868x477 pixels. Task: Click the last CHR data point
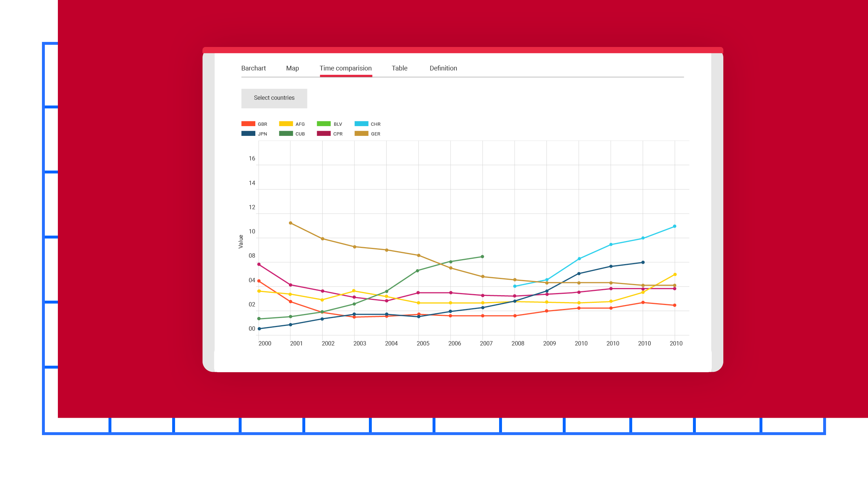(x=675, y=227)
